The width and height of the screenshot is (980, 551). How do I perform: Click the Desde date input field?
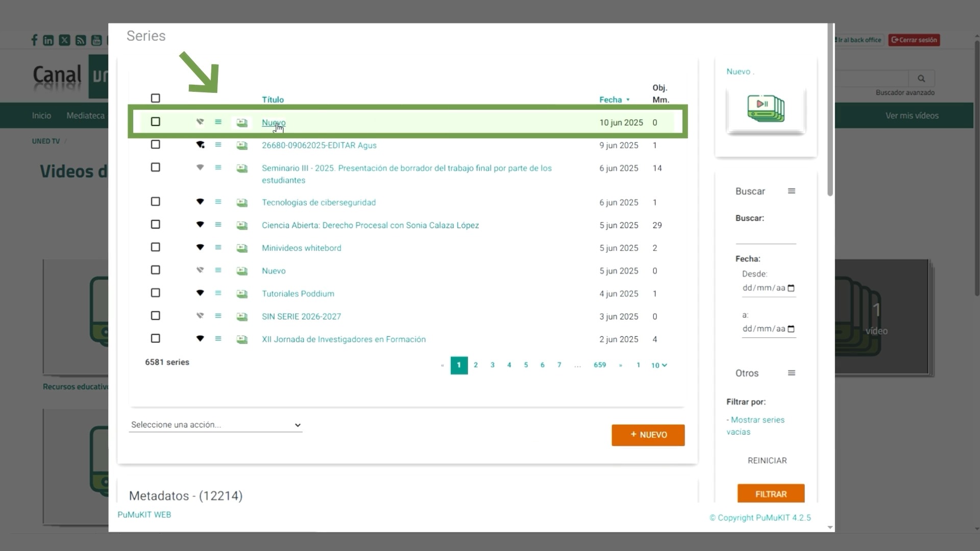pos(764,288)
